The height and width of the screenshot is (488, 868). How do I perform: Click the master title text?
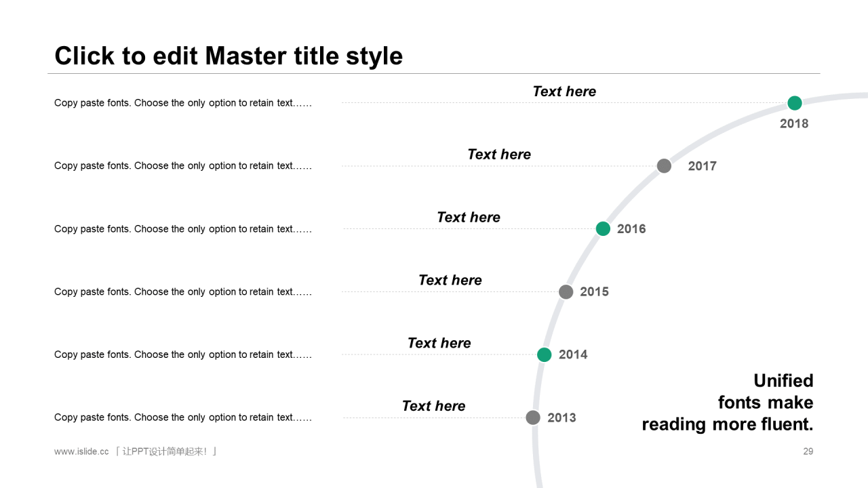click(x=229, y=56)
